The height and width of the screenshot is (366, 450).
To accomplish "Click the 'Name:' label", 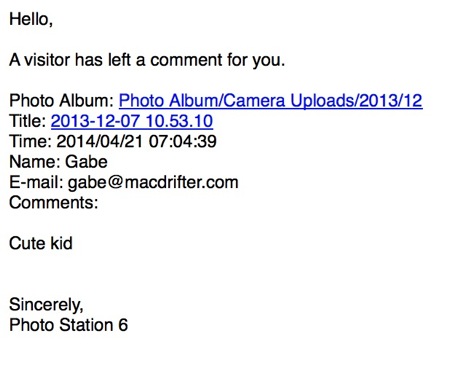I will point(35,162).
